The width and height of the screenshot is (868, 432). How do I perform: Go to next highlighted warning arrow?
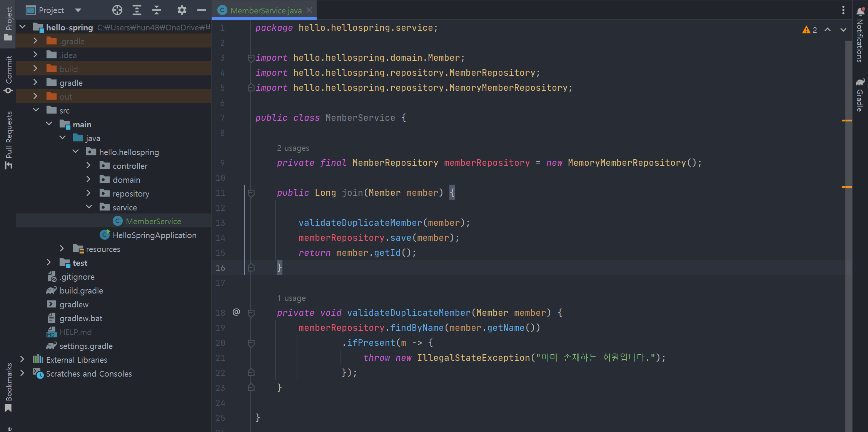tap(843, 30)
